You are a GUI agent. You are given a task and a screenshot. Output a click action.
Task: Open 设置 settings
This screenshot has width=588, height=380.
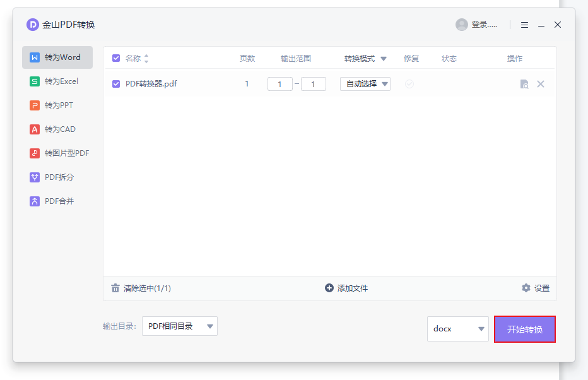click(536, 288)
